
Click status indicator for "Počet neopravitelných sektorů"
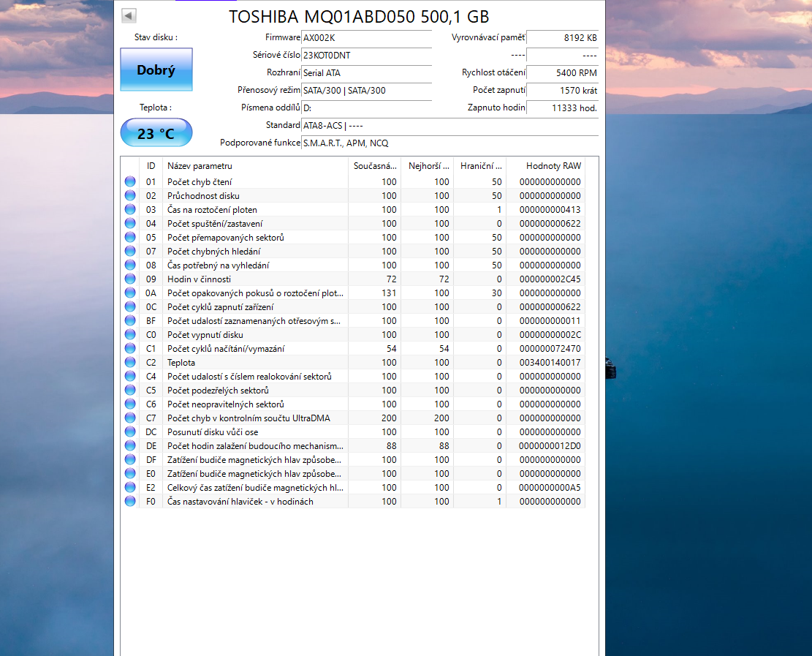pyautogui.click(x=129, y=404)
